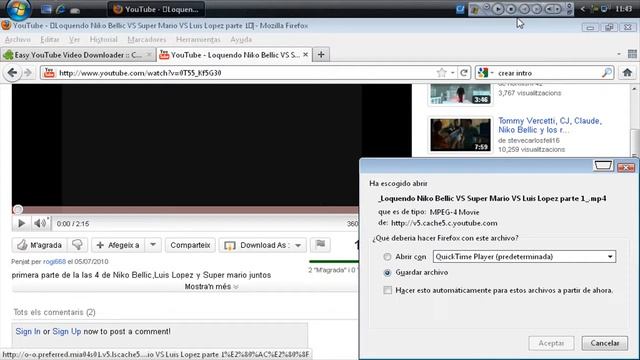Click the Sign Up link

pos(67,331)
